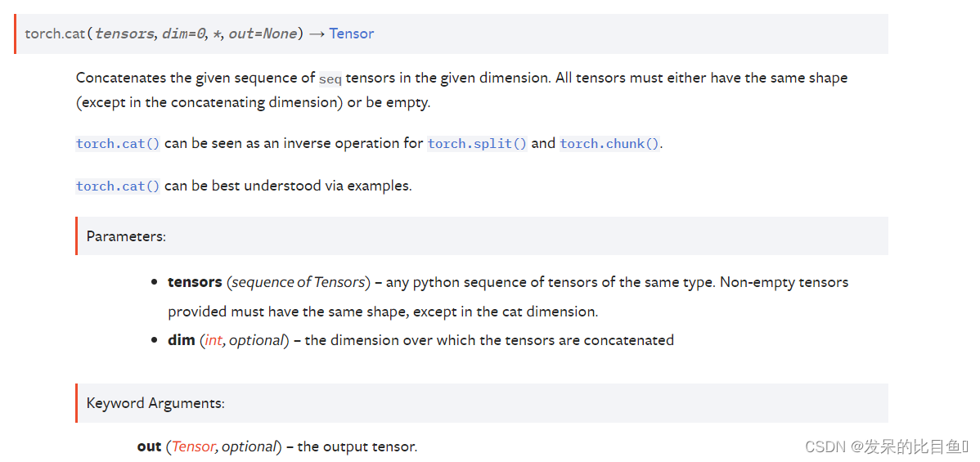Screen dimensions: 980x462
Task: Click the bullet point beside tensors
Action: 154,283
